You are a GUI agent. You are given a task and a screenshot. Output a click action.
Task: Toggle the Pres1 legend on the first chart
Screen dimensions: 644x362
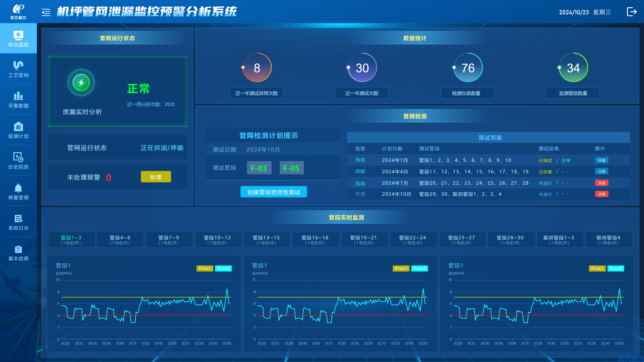point(205,268)
